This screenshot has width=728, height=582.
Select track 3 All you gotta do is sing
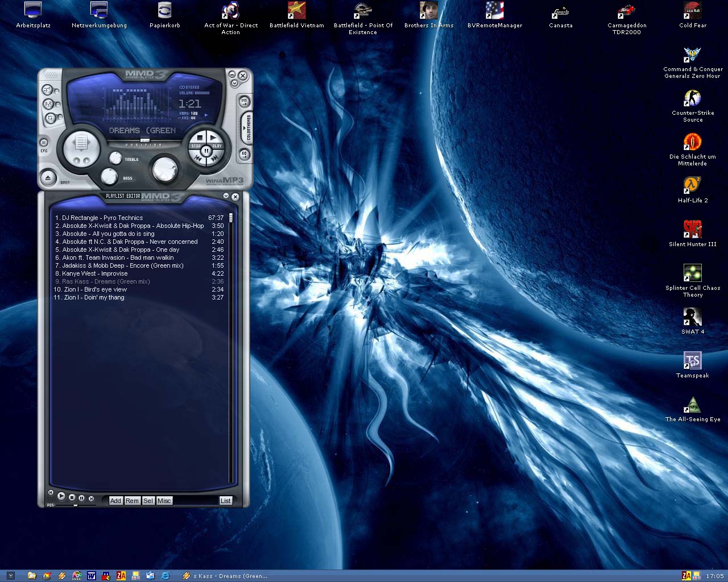[139, 234]
